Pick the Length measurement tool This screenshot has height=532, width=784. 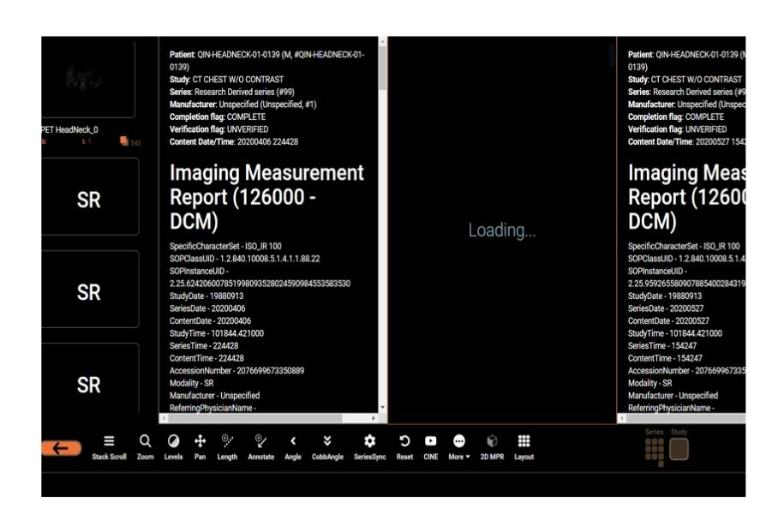(x=227, y=446)
